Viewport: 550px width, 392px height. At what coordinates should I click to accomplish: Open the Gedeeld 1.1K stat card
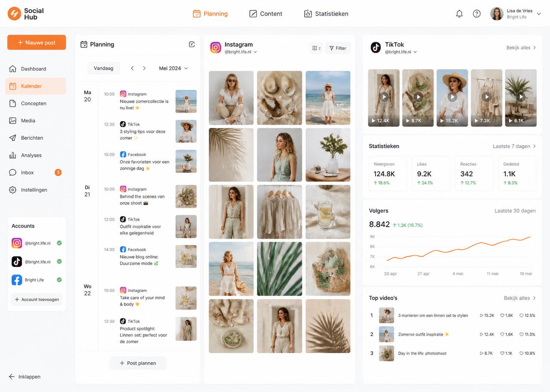point(517,173)
